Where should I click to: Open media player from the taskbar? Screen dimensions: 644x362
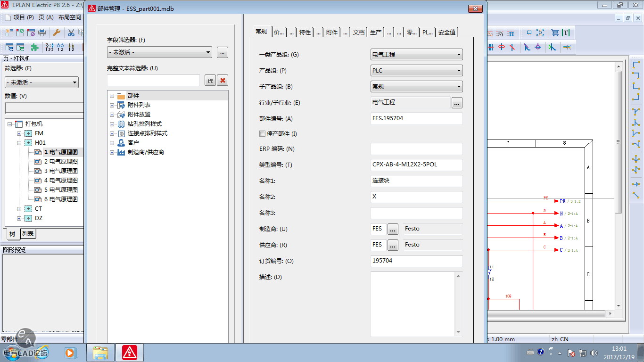[70, 352]
